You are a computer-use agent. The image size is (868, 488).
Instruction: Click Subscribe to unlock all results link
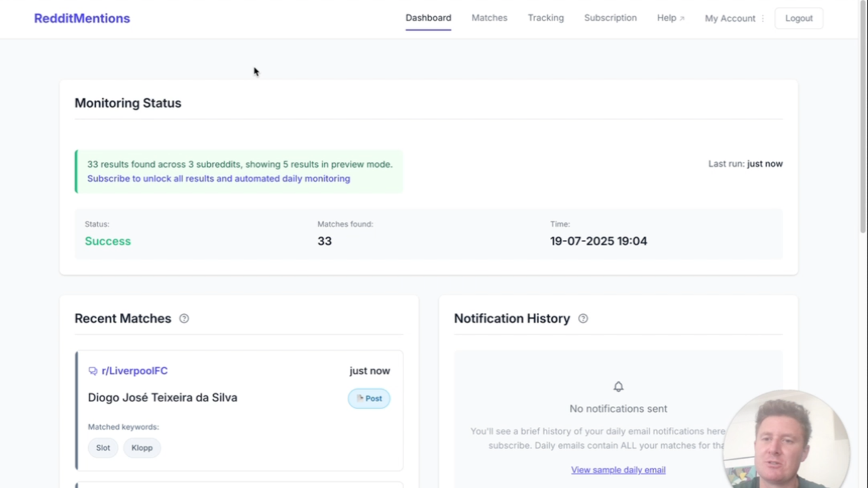(218, 179)
